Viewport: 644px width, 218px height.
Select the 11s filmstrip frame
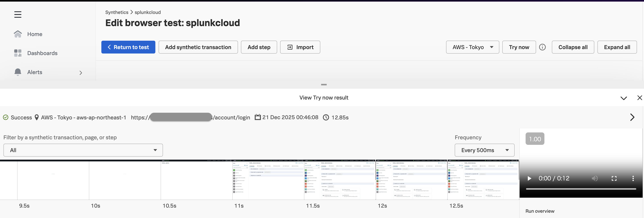point(268,180)
